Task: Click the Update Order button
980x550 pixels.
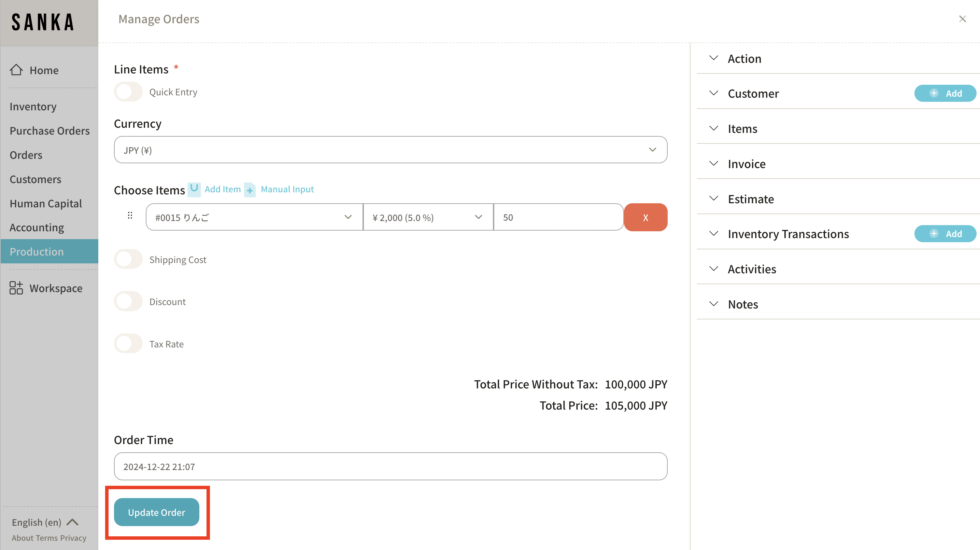Action: (156, 512)
